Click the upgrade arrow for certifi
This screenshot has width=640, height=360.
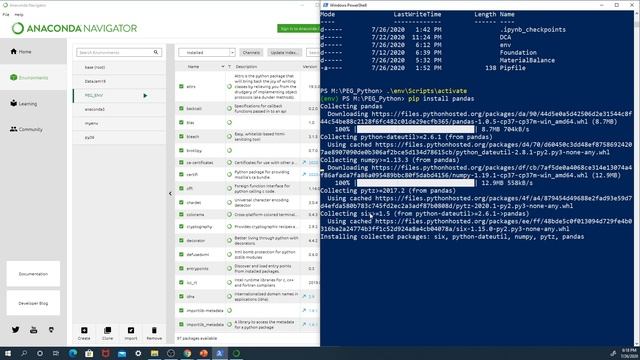304,174
